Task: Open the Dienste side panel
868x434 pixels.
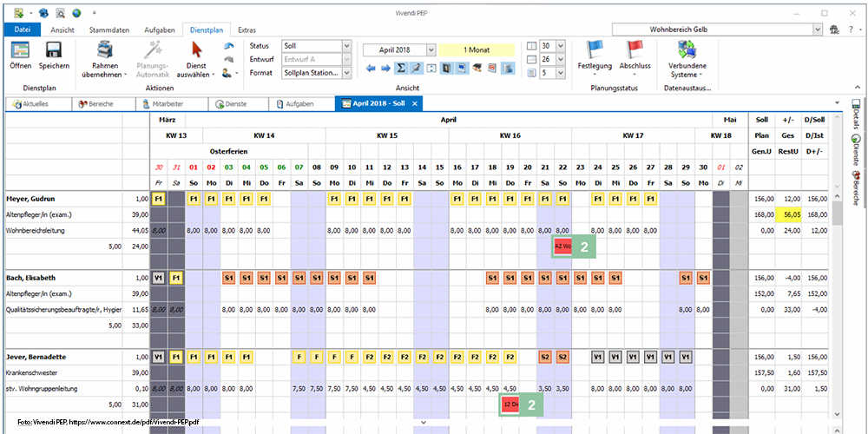Action: coord(856,150)
